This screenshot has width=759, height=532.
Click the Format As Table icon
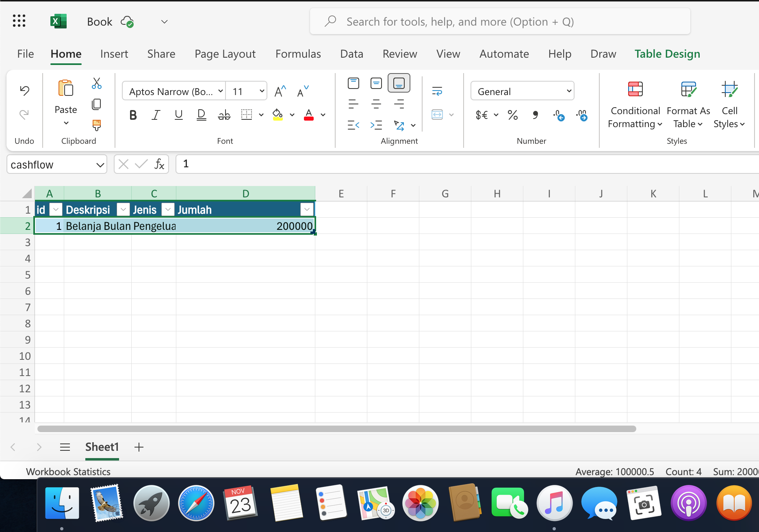click(x=688, y=89)
